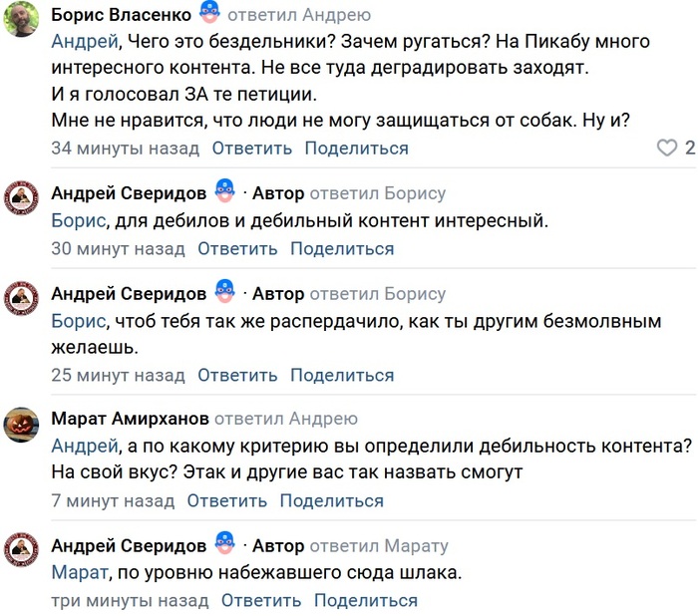Click the 'Андрей' mention in Boris's comment
Viewport: 698px width, 616px height.
point(84,42)
